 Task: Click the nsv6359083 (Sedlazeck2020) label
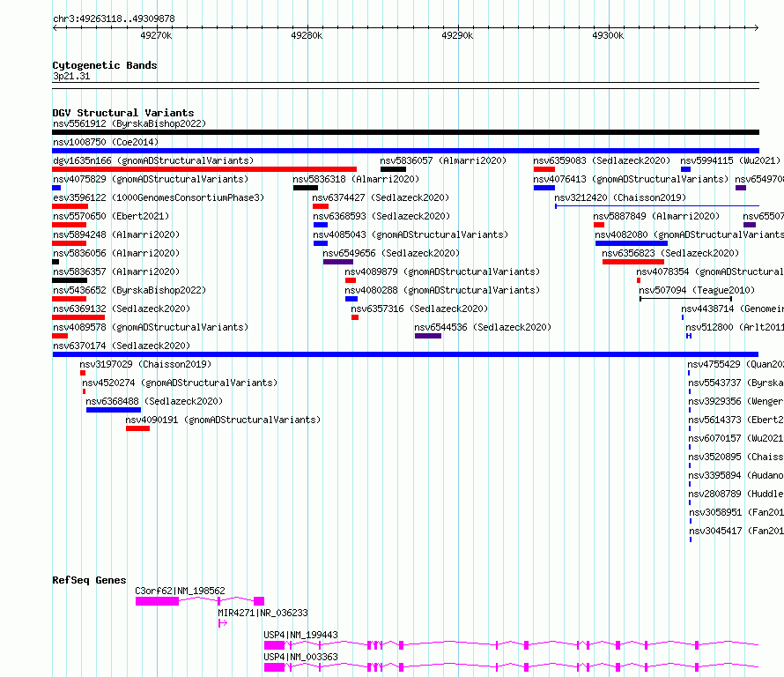(602, 160)
